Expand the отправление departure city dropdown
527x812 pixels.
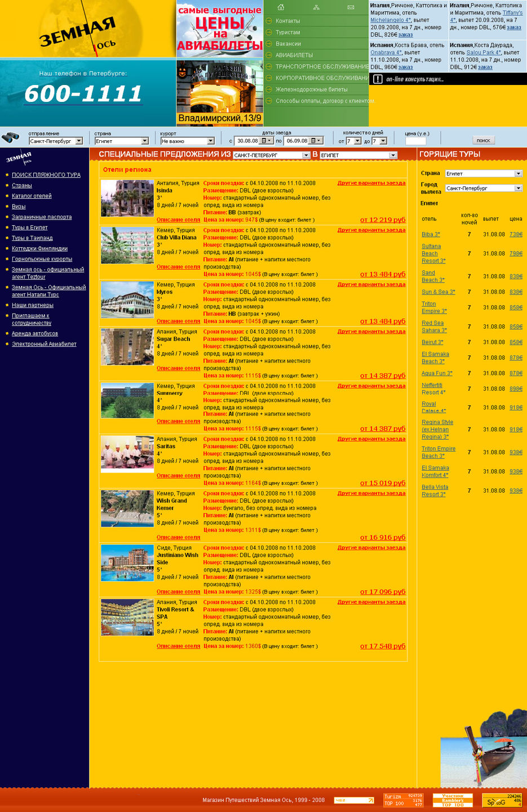[x=79, y=141]
